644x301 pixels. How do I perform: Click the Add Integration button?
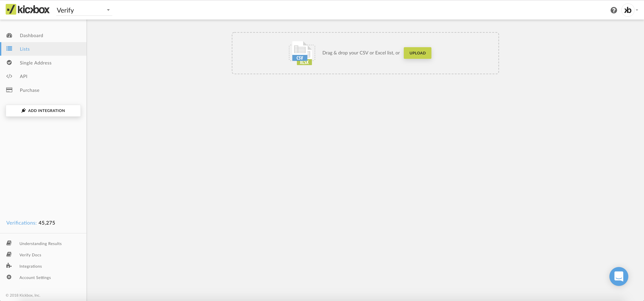click(x=43, y=111)
